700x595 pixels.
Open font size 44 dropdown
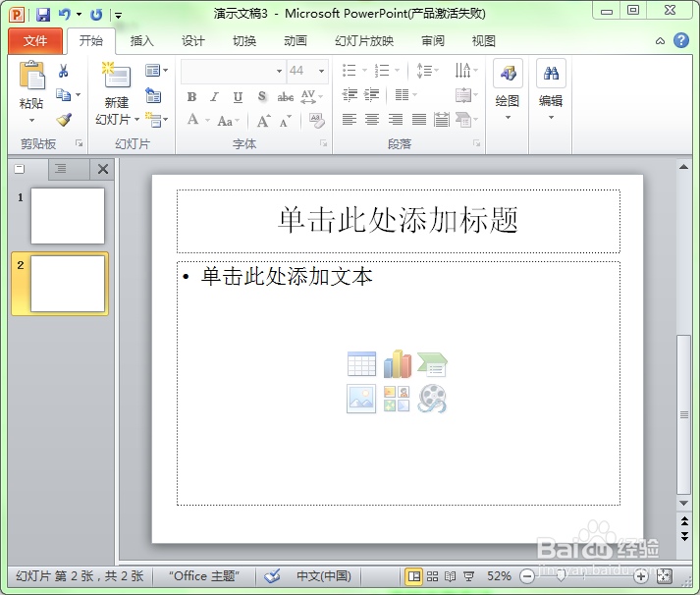click(321, 71)
